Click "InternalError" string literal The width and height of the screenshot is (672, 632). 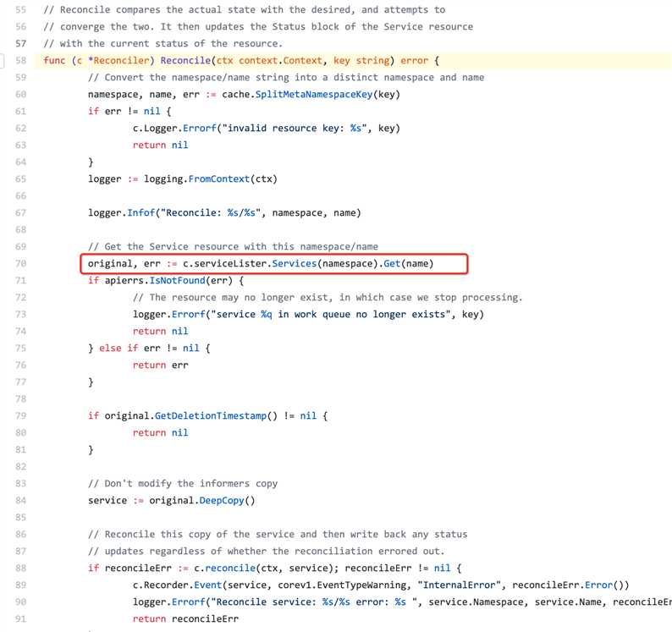461,585
